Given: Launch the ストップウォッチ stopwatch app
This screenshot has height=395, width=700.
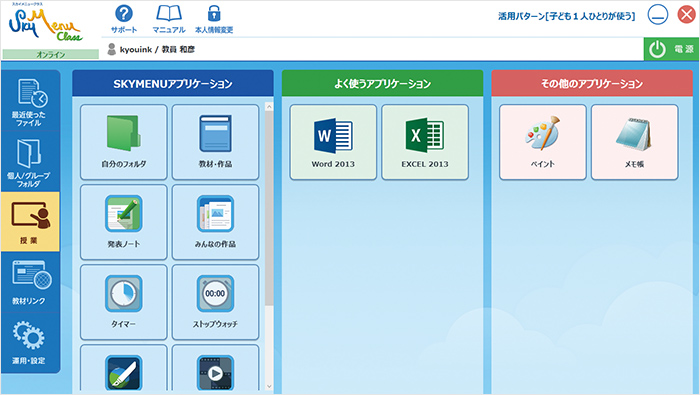Looking at the screenshot, I should [x=215, y=302].
